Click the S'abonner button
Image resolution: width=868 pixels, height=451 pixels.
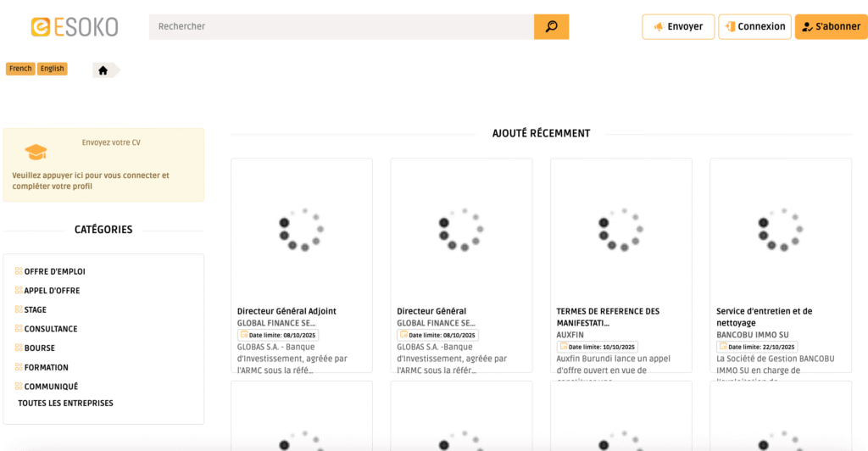pyautogui.click(x=831, y=26)
